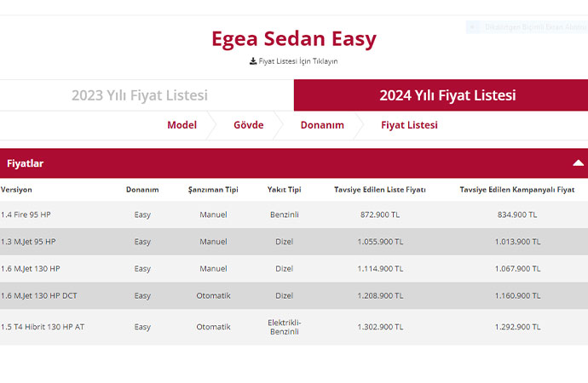Click the Versiyon column header
Viewport: 588px width, 383px height.
(16, 189)
